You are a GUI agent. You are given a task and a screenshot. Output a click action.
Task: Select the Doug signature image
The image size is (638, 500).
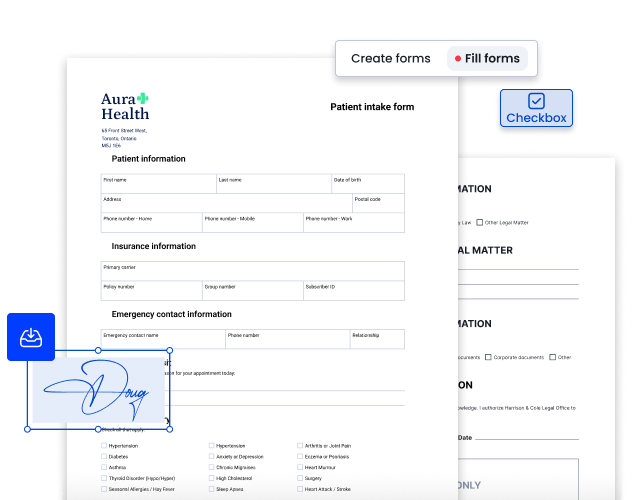(x=98, y=390)
